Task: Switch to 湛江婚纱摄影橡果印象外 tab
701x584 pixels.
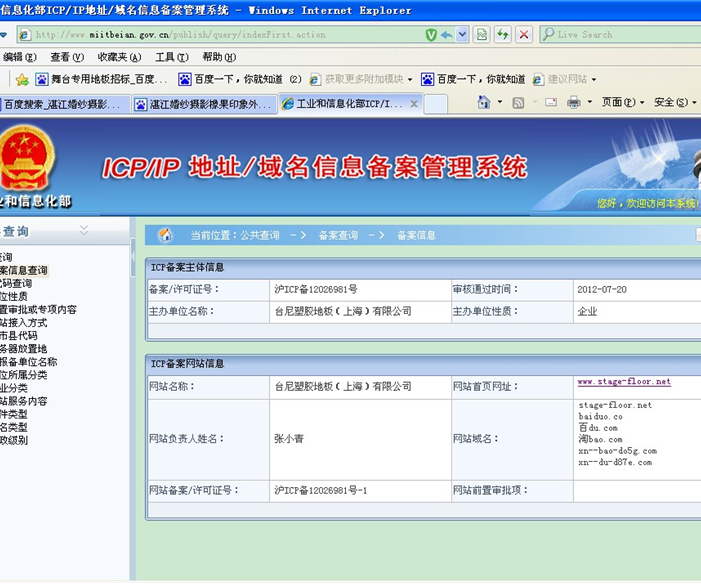Action: pyautogui.click(x=204, y=104)
